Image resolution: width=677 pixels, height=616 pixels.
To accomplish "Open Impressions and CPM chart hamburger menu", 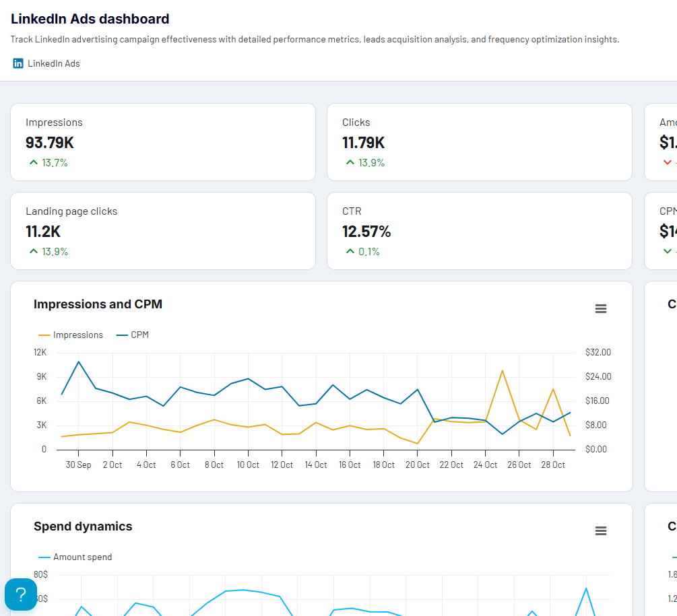I will click(x=601, y=308).
